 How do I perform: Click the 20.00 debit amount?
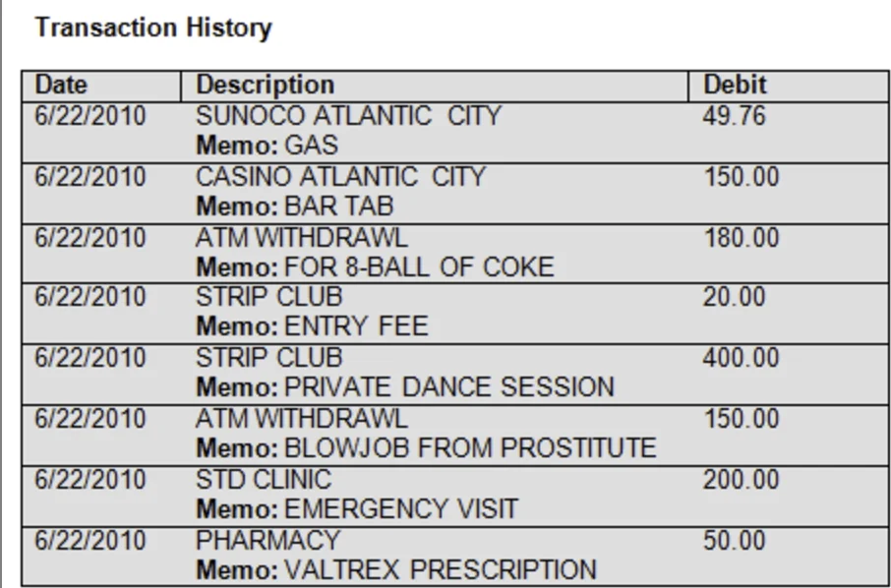(x=735, y=297)
